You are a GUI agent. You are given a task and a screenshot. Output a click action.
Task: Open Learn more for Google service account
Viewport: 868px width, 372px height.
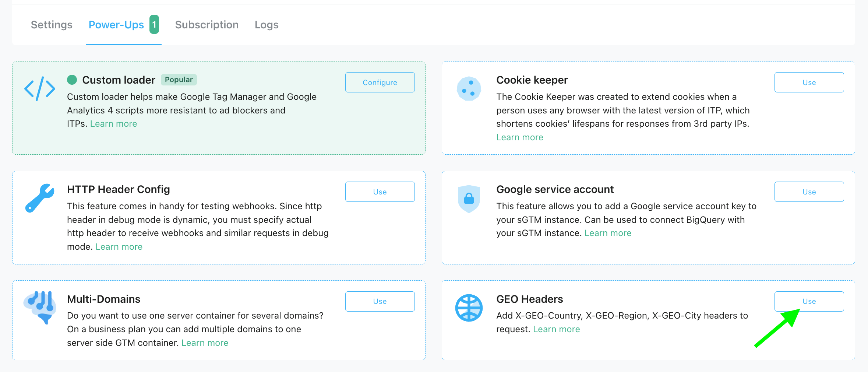click(x=608, y=233)
